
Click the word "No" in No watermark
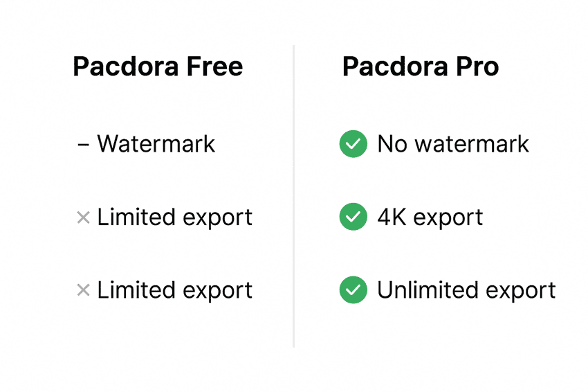392,144
